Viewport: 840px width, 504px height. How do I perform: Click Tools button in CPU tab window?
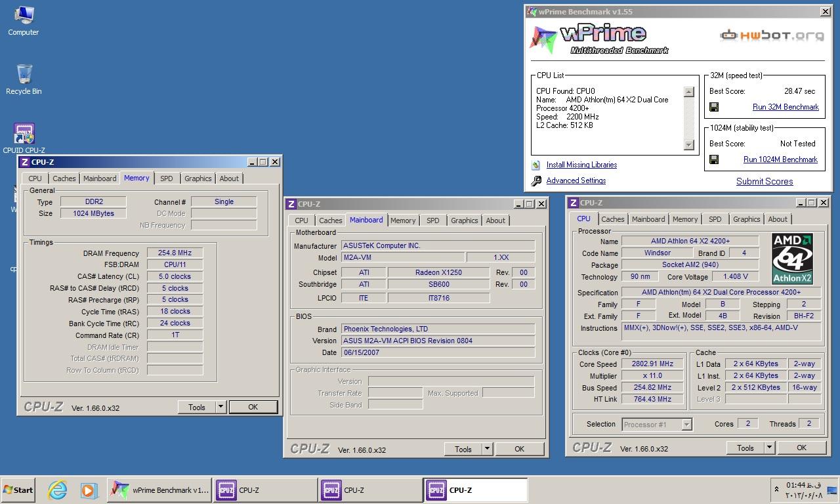745,448
